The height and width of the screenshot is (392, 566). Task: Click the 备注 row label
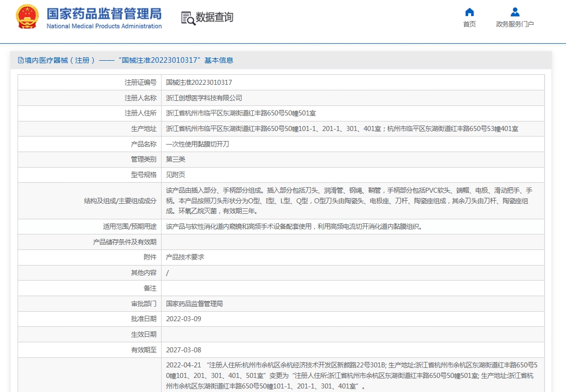(x=150, y=289)
